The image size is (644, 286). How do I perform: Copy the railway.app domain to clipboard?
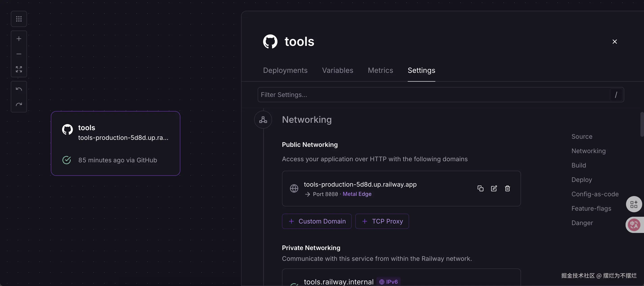[480, 188]
